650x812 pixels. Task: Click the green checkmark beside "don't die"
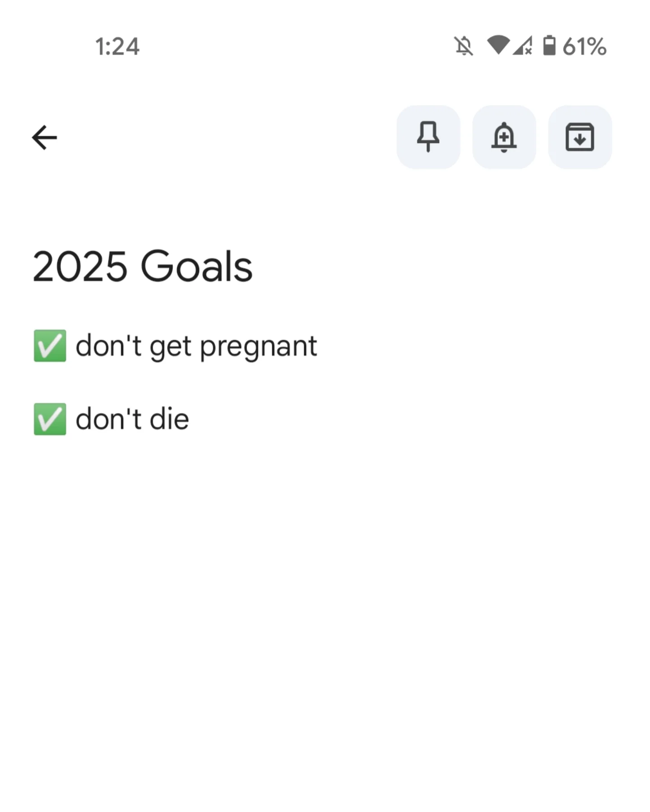pos(50,419)
